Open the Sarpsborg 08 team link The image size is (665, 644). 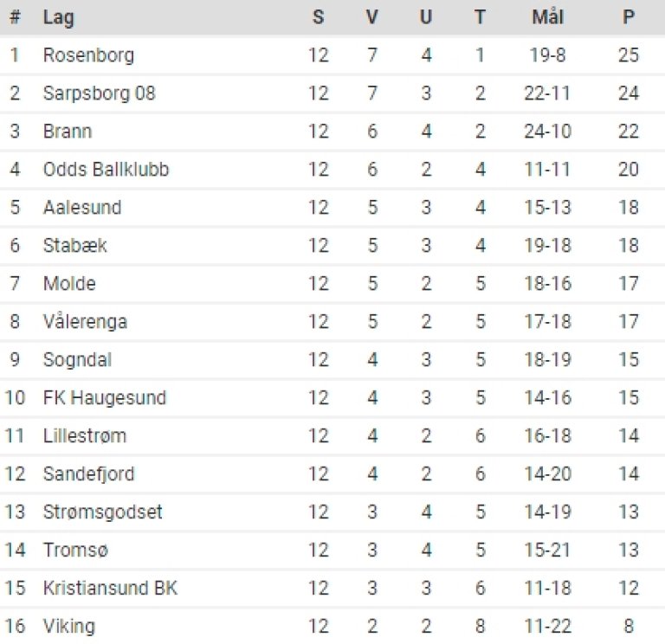[x=100, y=93]
